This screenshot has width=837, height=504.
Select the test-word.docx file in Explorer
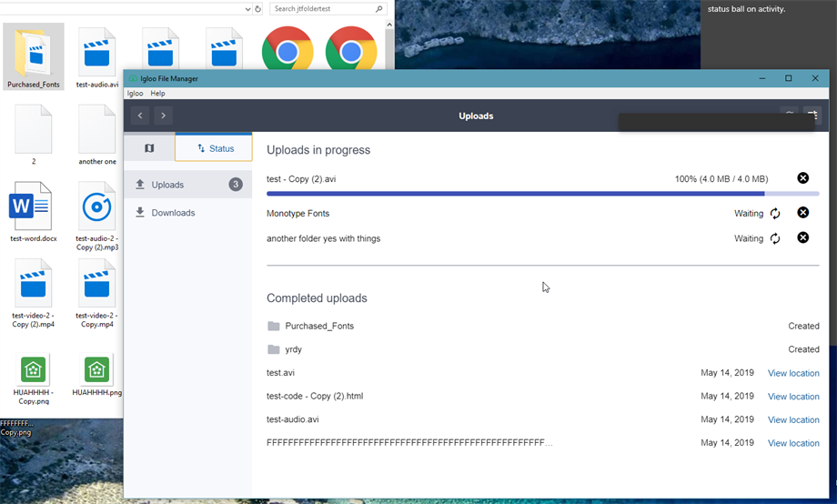pos(34,214)
